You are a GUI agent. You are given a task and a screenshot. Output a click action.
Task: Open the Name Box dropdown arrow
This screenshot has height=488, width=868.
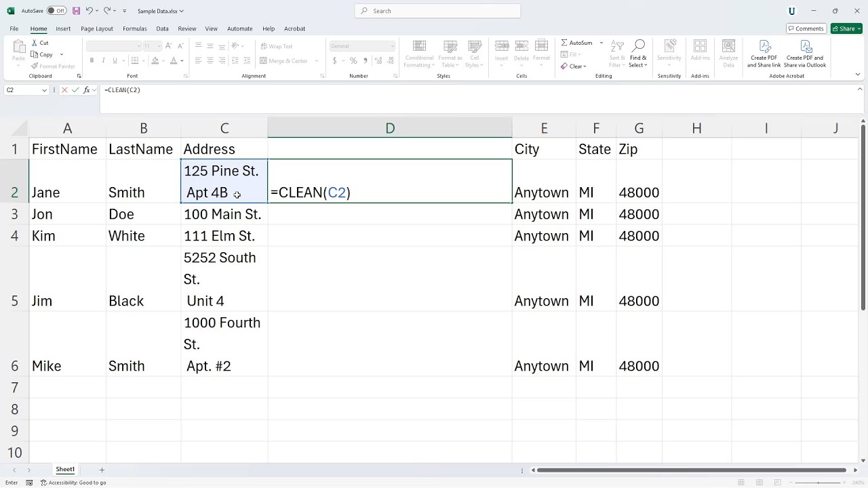click(45, 90)
